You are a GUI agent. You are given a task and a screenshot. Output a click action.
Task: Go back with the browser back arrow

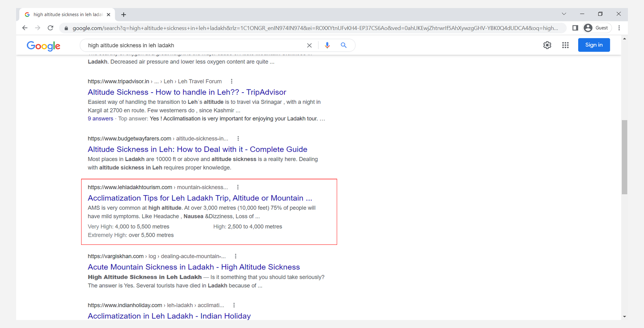point(25,28)
